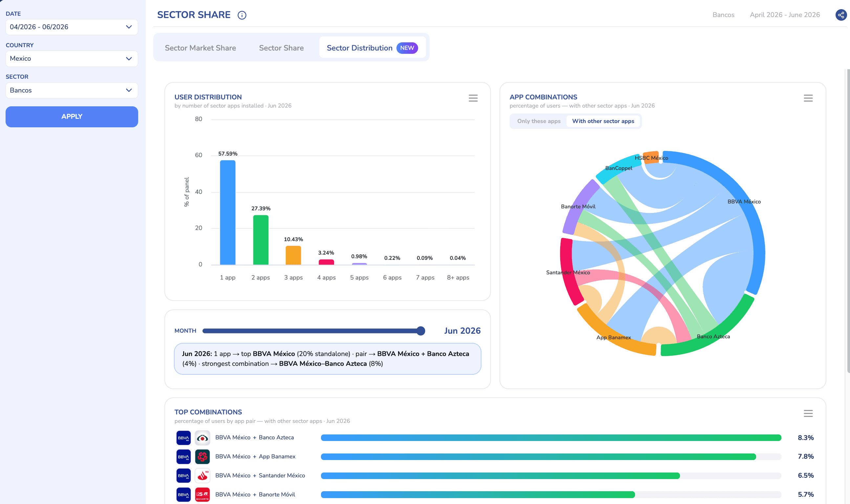850x504 pixels.
Task: Click the Jun 2026 summary insight box
Action: coord(328,359)
